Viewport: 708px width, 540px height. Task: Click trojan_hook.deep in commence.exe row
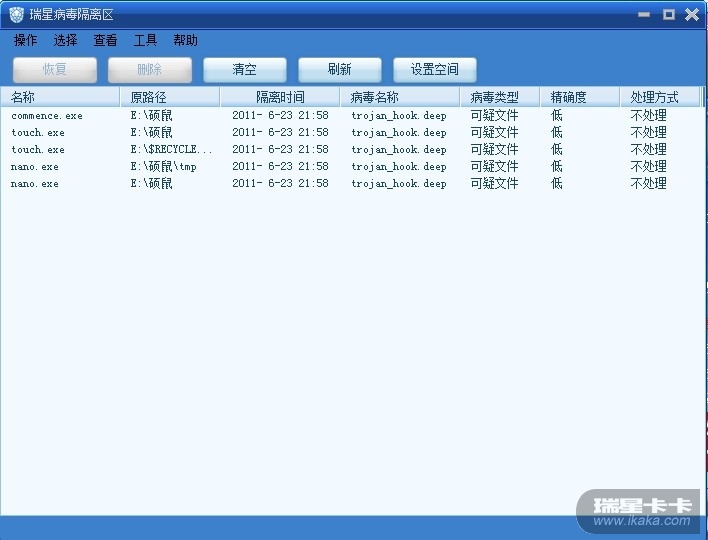[399, 116]
